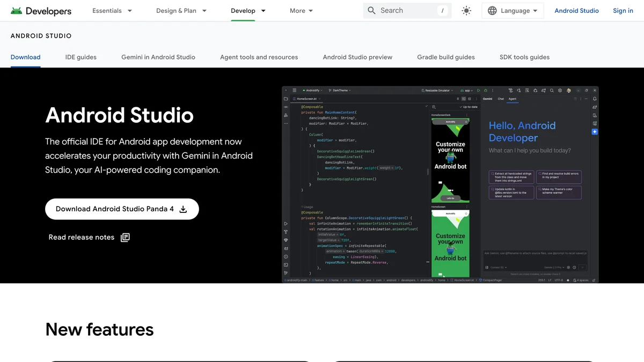Viewport: 644px width, 362px height.
Task: Click Download Android Studio Panda 4 button
Action: coord(122,209)
